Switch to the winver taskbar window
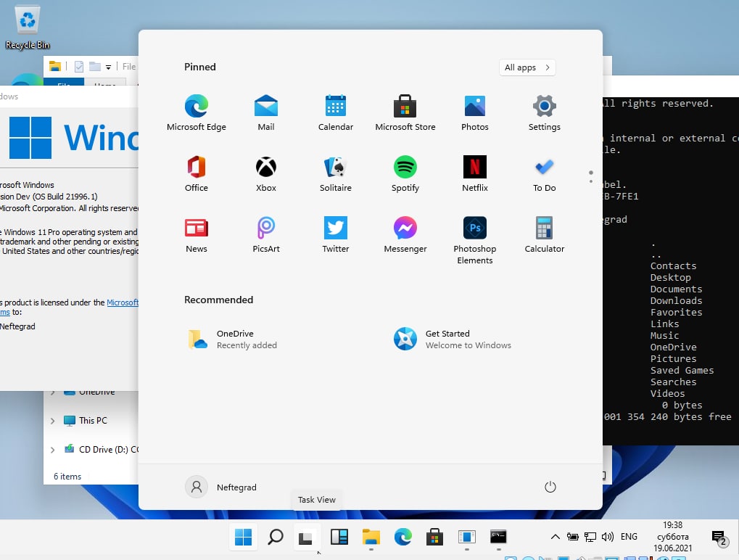The image size is (739, 560). coord(466,537)
